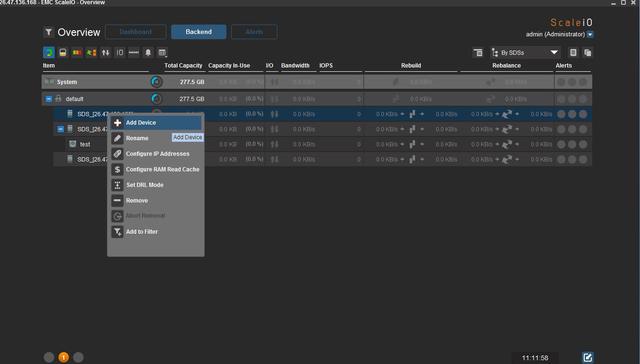Select the green and orange blocks toolbar icon

(x=91, y=53)
